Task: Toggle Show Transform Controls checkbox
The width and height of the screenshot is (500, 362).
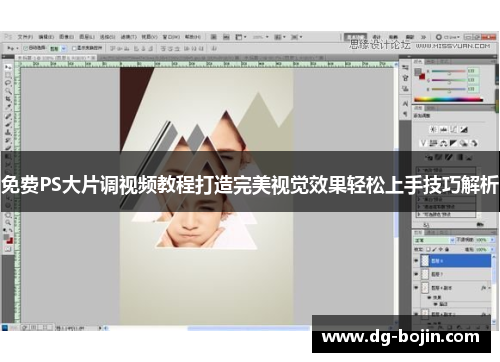Action: pos(74,48)
